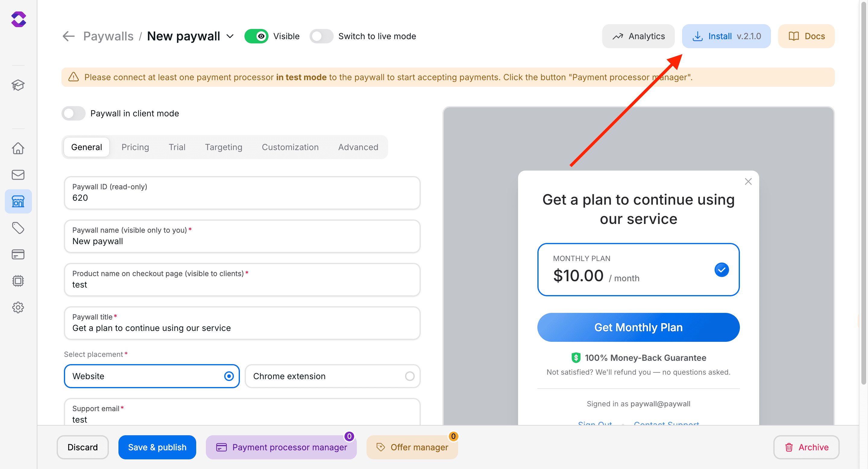The height and width of the screenshot is (469, 868).
Task: Open the integrations chip icon in sidebar
Action: coord(18,281)
